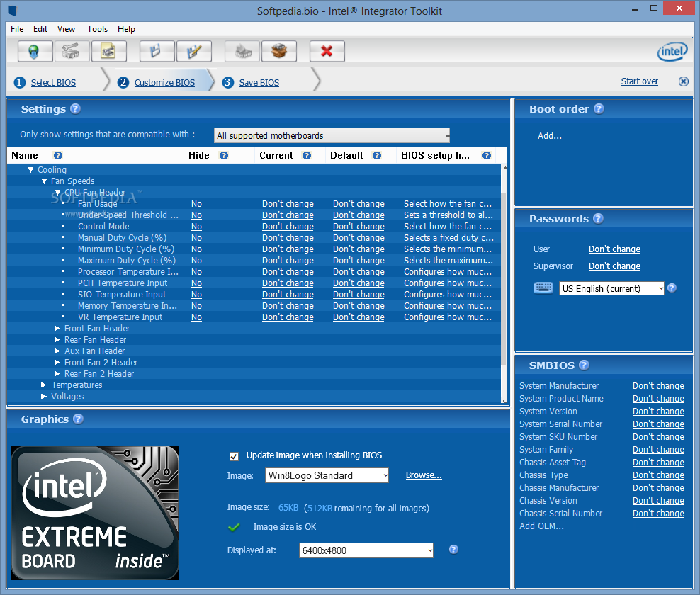Toggle Hide value for Fan Usage
This screenshot has width=700, height=595.
click(x=196, y=203)
